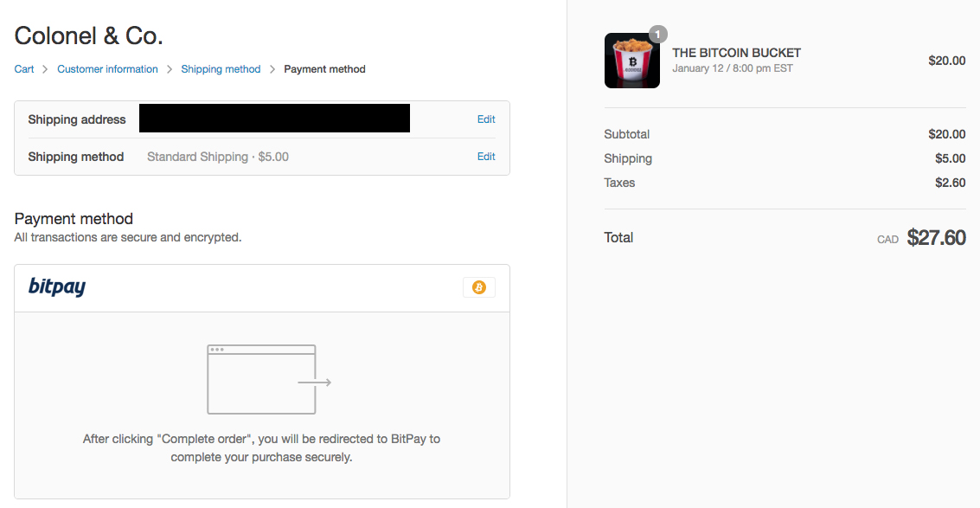Click the quantity badge on the product image

coord(657,34)
